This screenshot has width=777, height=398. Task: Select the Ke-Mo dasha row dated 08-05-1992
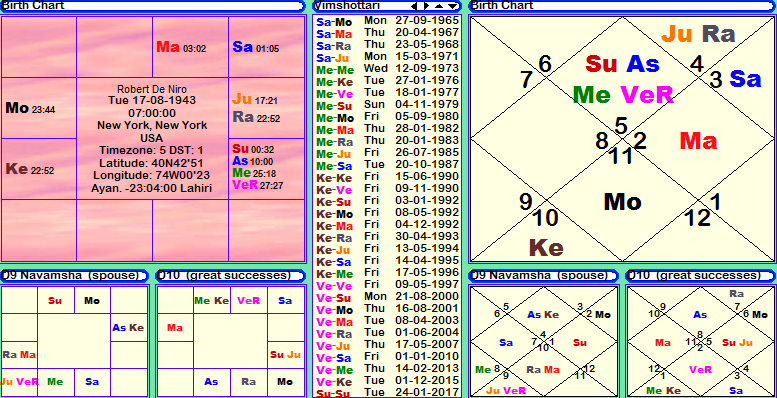(x=387, y=213)
